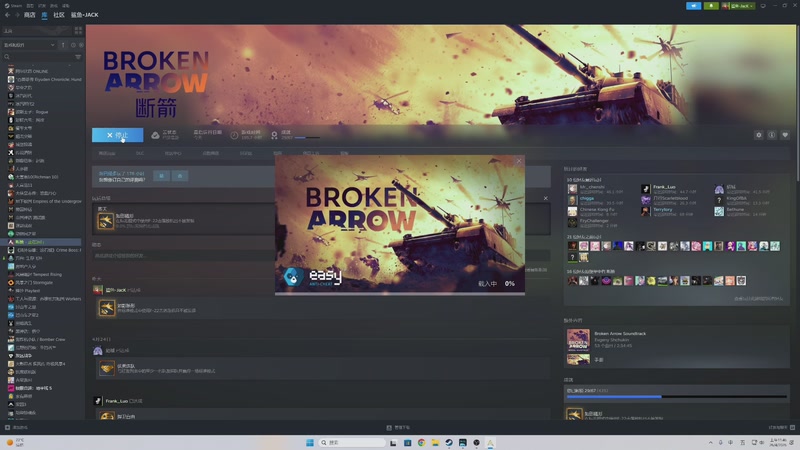Select the Workers game entry

coord(44,298)
